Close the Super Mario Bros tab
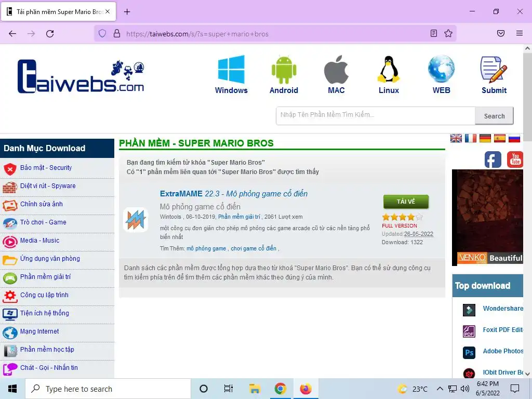This screenshot has height=399, width=532. (x=108, y=11)
